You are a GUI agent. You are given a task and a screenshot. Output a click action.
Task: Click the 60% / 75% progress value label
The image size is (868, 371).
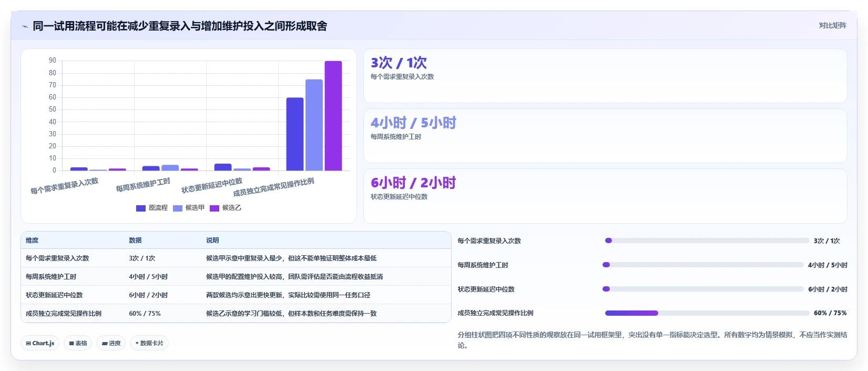click(830, 313)
